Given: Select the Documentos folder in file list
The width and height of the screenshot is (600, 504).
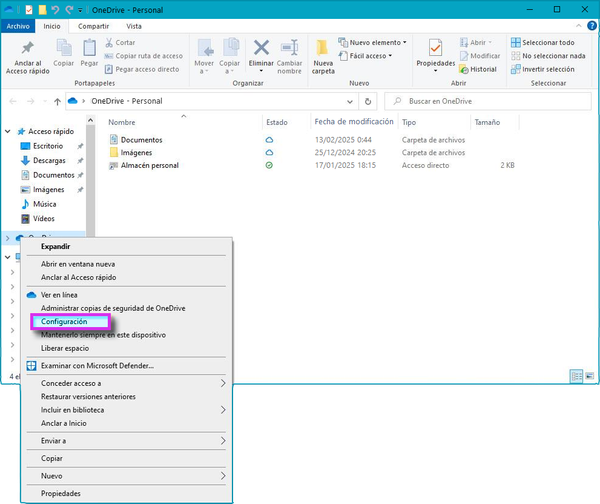Looking at the screenshot, I should tap(141, 140).
